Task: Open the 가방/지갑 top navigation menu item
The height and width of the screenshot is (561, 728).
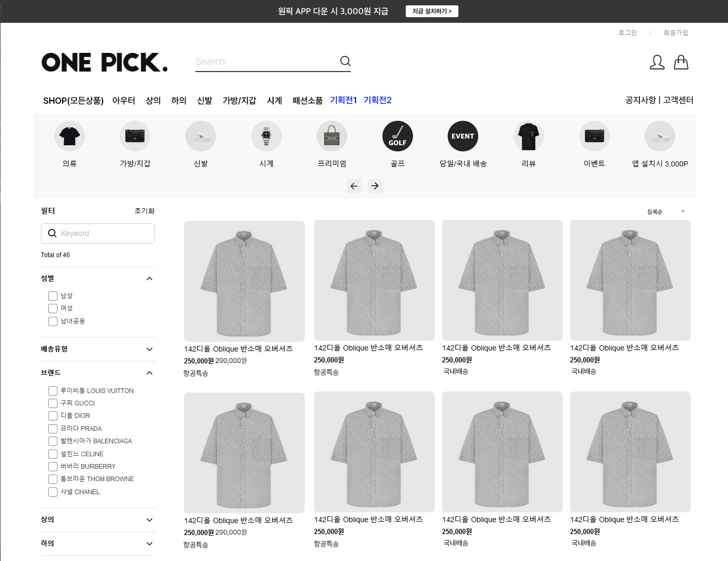Action: (x=239, y=101)
